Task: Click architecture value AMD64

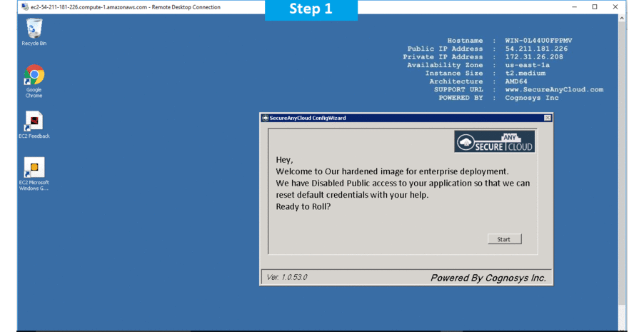Action: click(516, 81)
